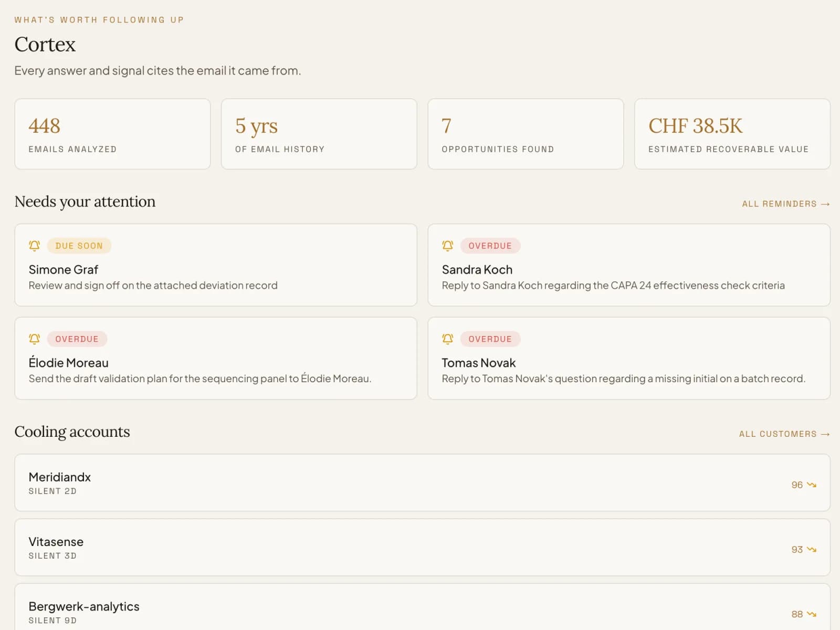
Task: Click the Due Soon badge on Simone Graf's card
Action: coord(79,246)
